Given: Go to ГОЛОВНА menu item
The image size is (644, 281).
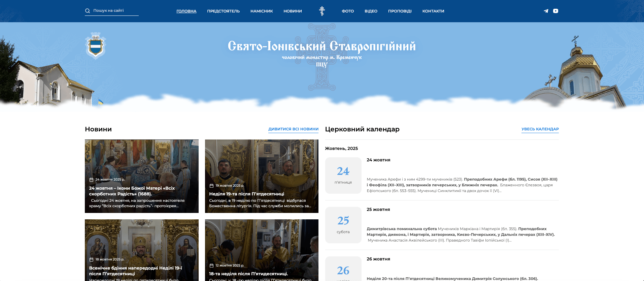Looking at the screenshot, I should (x=187, y=11).
